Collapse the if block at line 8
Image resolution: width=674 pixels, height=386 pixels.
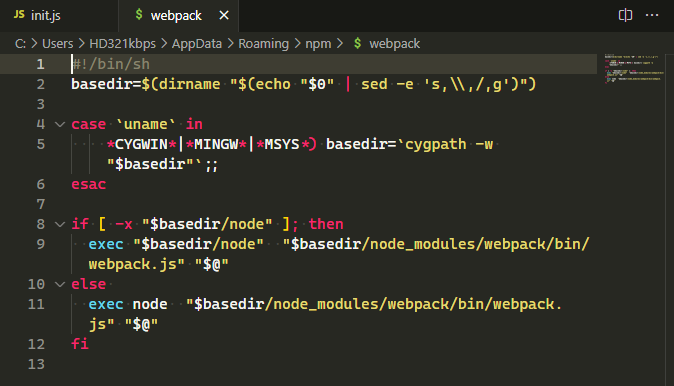pos(60,224)
